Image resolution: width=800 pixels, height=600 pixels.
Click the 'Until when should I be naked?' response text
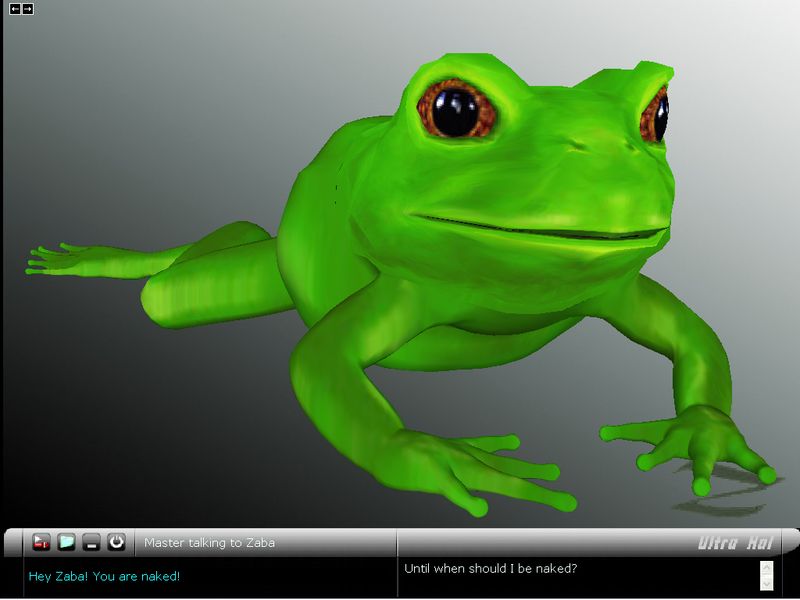coord(490,568)
